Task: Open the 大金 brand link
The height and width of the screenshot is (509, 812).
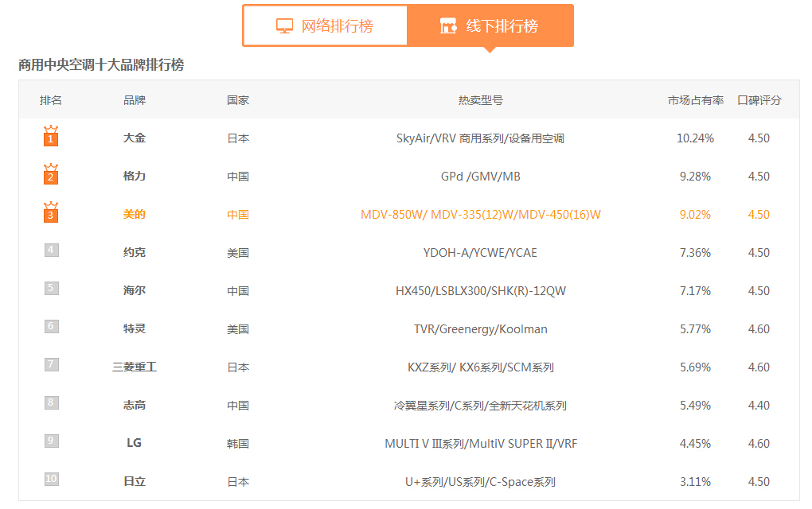Action: [135, 138]
